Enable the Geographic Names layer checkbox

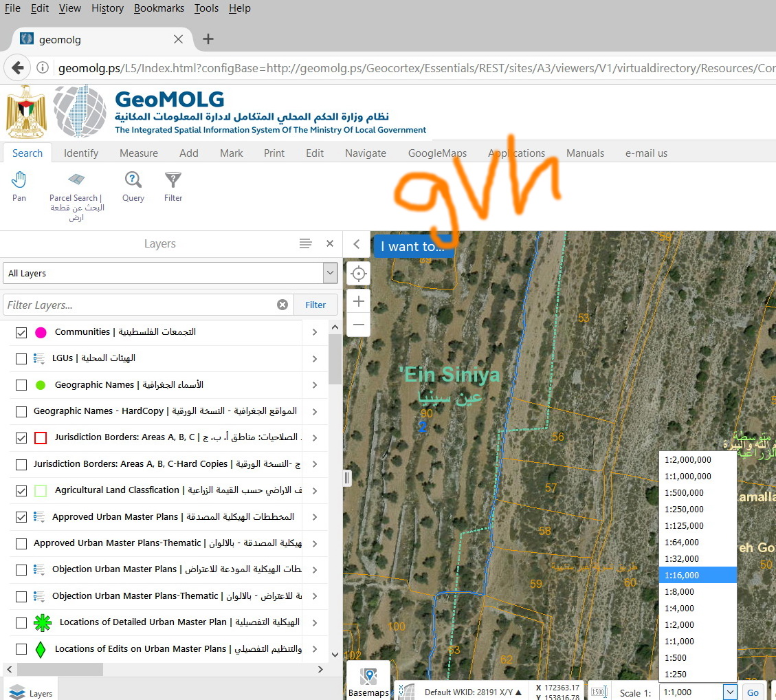click(21, 385)
